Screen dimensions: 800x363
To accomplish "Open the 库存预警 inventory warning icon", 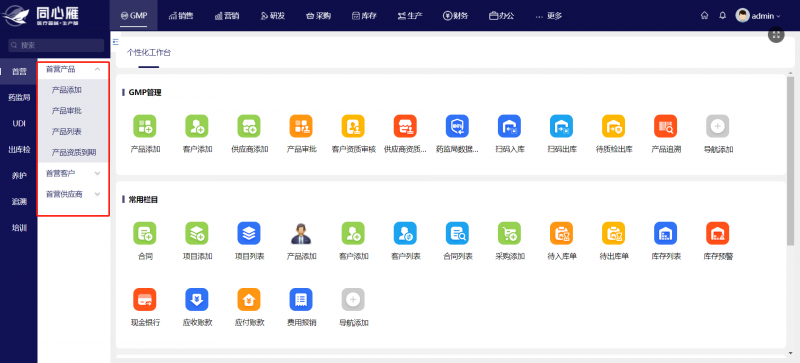I will [717, 233].
